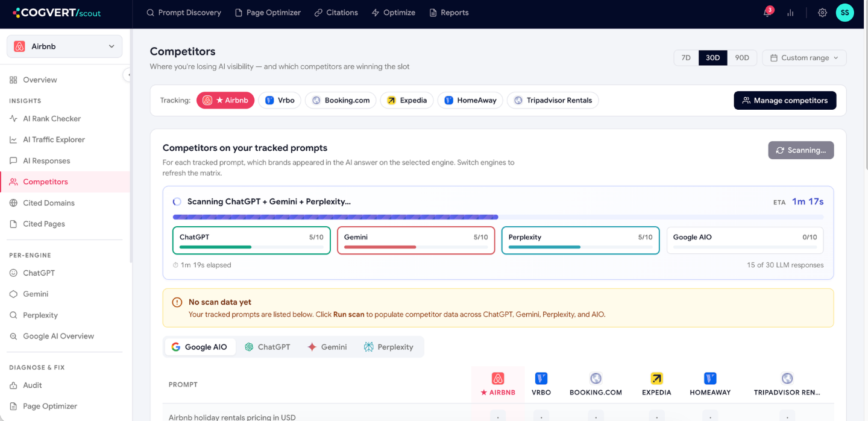
Task: Click the Audit lock icon in sidebar
Action: 13,385
